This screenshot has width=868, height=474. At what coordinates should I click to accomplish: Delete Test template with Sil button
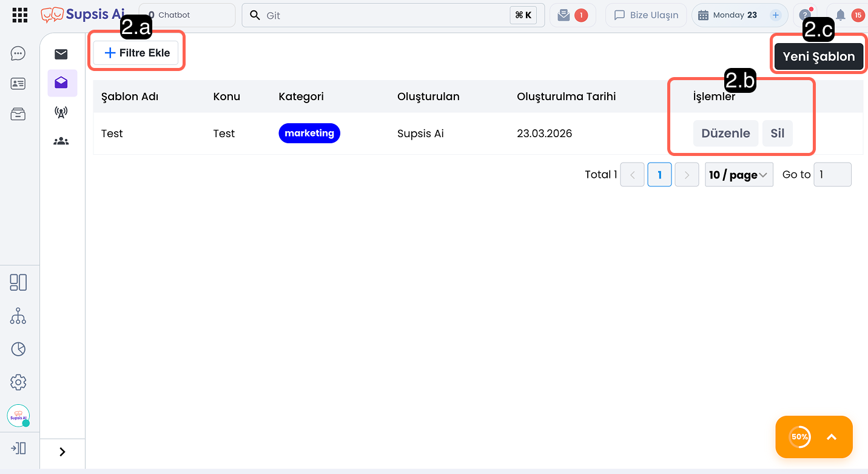[777, 134]
